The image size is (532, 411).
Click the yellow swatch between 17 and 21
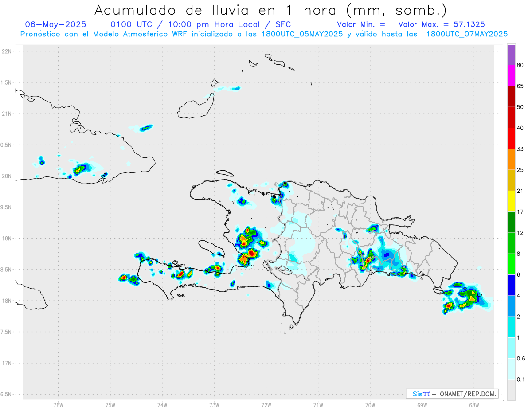click(511, 201)
